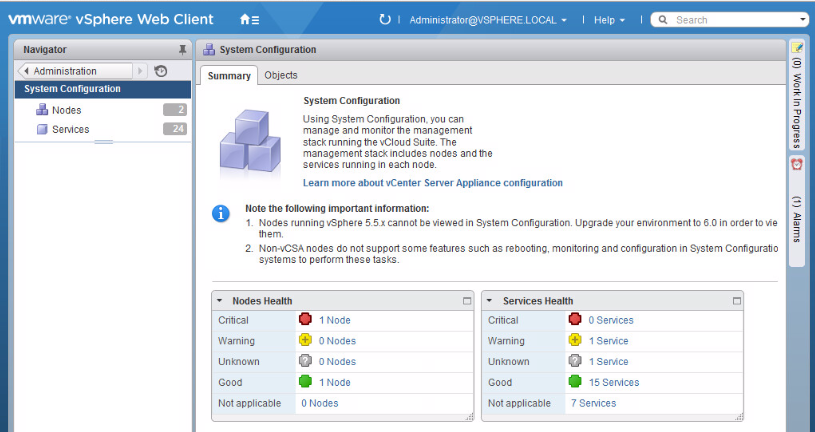This screenshot has height=432, width=815.
Task: Collapse the Nodes Health panel
Action: 219,301
